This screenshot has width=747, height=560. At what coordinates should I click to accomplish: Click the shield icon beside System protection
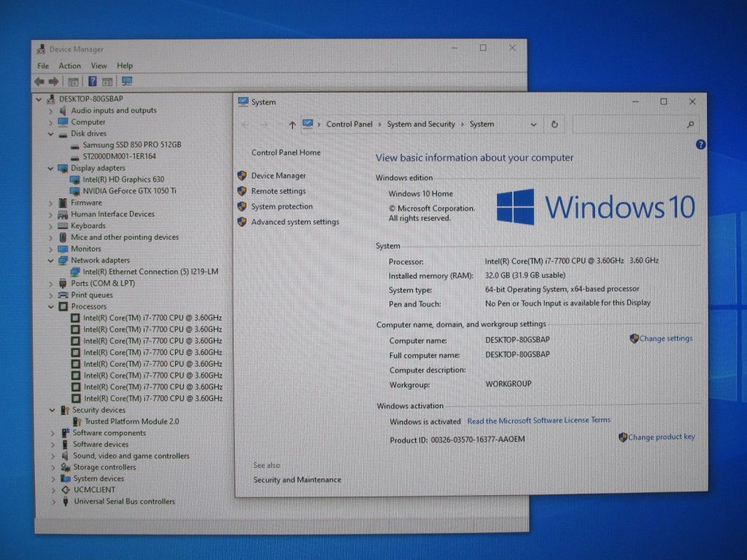(242, 206)
